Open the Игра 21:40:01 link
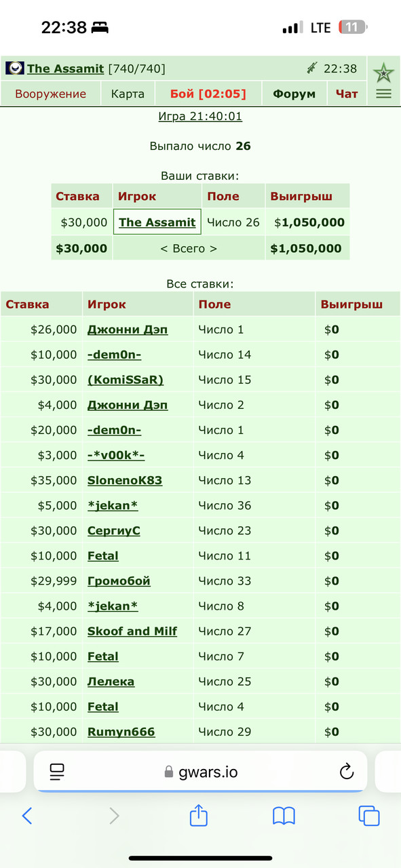 click(x=200, y=116)
